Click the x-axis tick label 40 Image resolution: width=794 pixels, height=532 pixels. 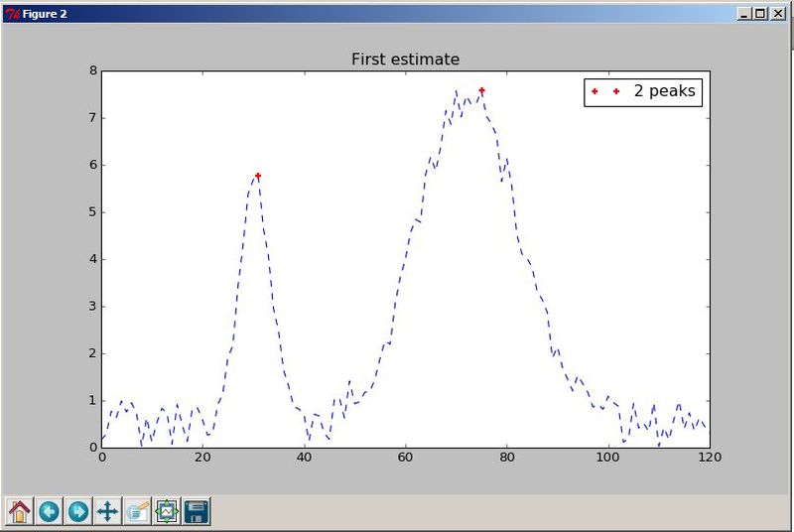304,458
